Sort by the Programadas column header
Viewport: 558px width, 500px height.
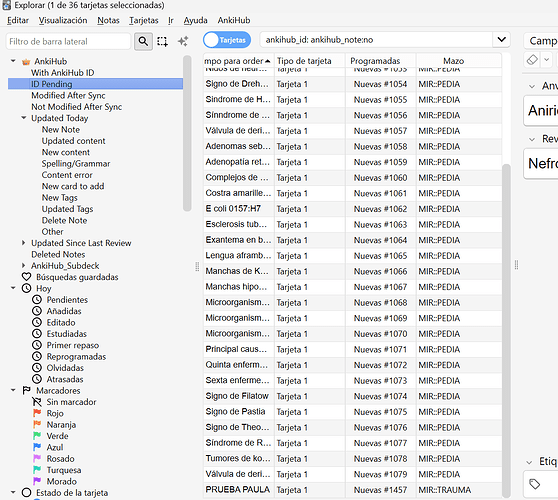click(380, 61)
